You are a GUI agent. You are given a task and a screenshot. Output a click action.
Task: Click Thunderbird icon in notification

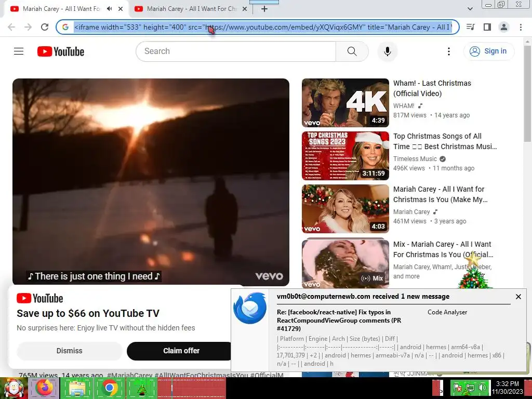[x=250, y=308]
